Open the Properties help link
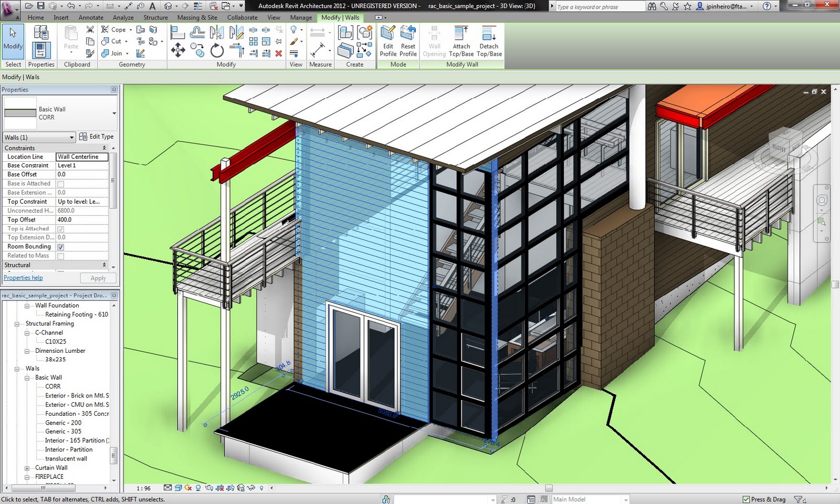The image size is (840, 504). tap(23, 277)
